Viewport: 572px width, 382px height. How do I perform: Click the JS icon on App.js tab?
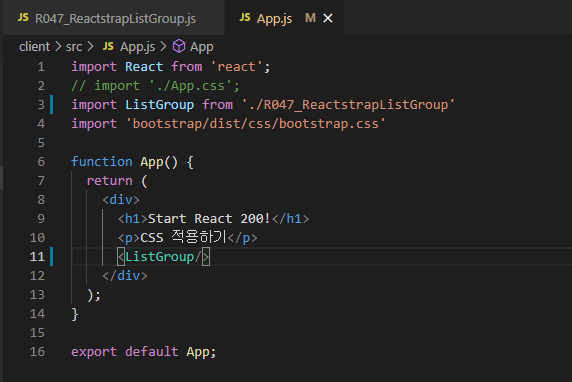[x=245, y=18]
